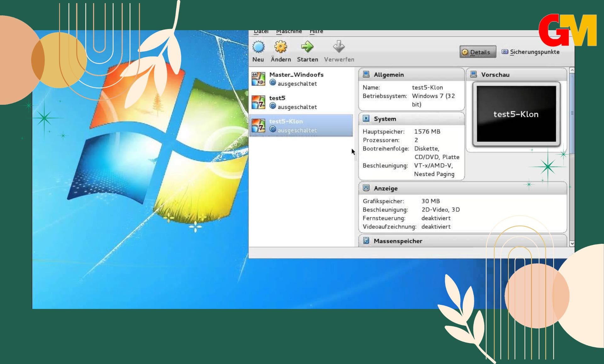Click the Massenspeicher section disk icon

click(366, 241)
